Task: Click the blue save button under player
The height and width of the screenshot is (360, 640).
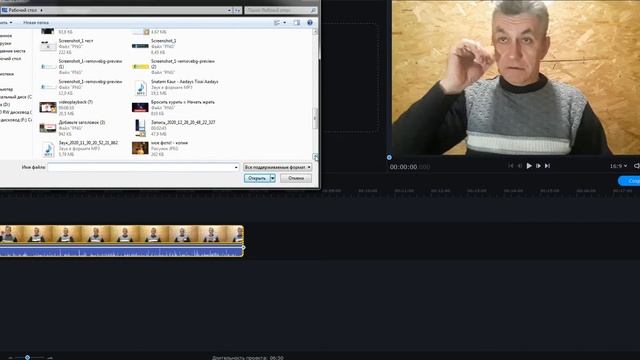Action: (x=629, y=180)
